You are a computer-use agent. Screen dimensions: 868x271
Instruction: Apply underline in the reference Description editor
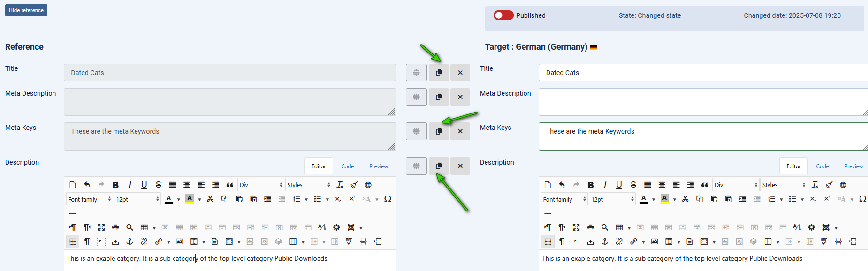[144, 185]
